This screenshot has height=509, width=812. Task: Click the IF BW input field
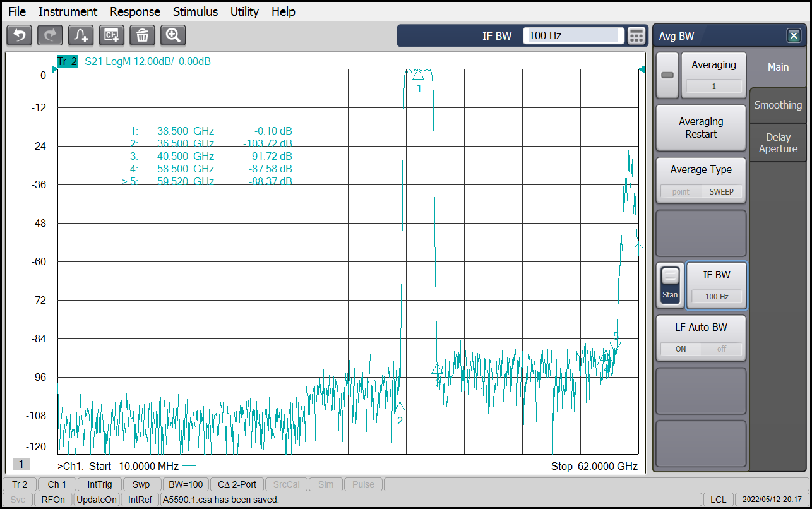click(573, 36)
